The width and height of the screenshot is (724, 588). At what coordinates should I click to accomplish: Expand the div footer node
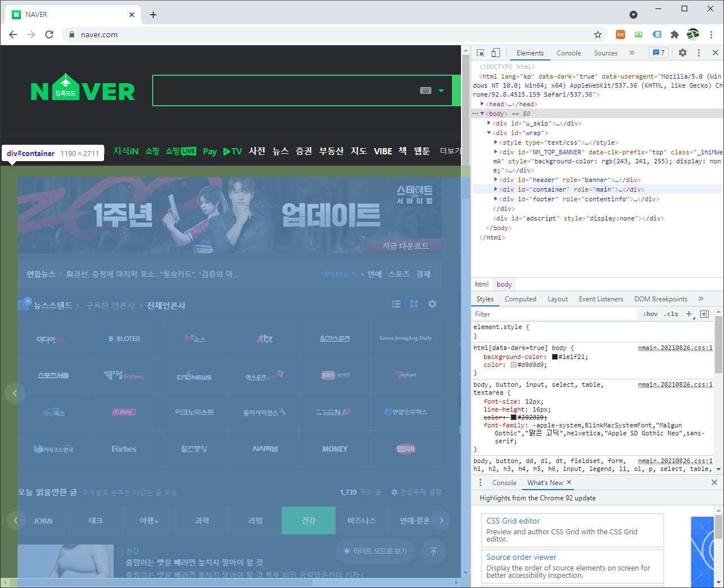coord(496,199)
